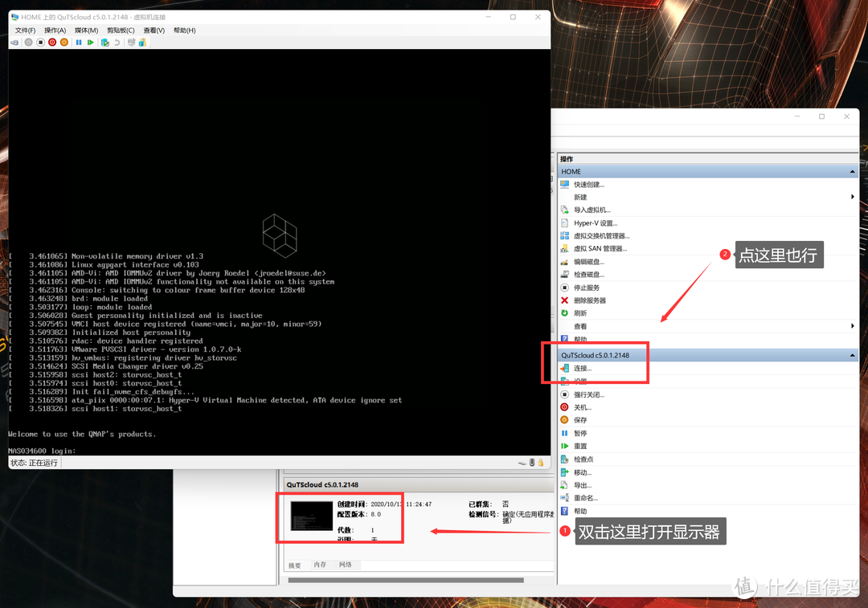Open the 媒体(M) menu
This screenshot has height=608, width=868.
(x=86, y=31)
